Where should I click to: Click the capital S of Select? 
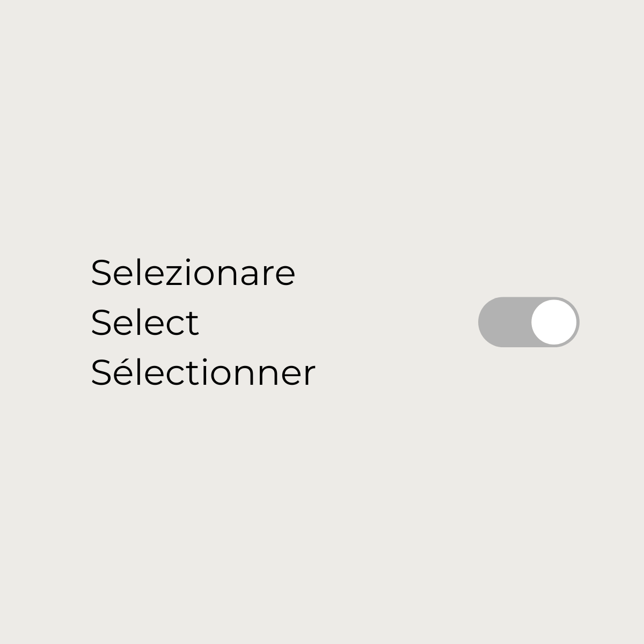point(101,322)
